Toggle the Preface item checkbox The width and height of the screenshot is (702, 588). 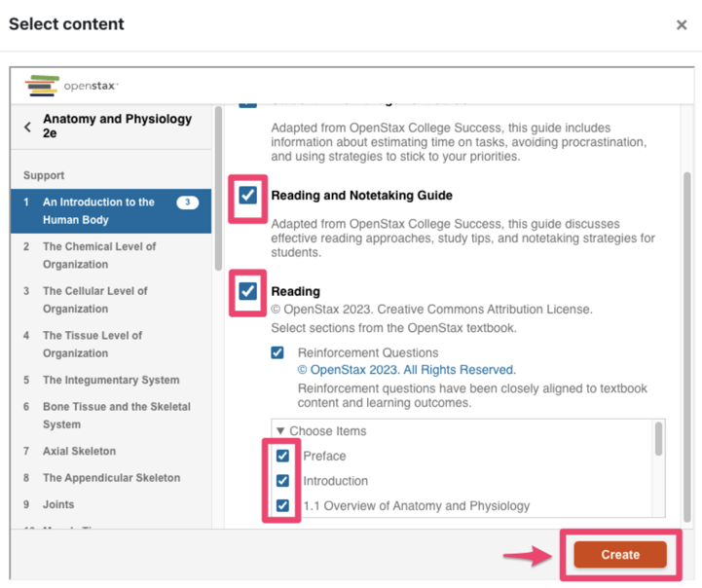282,456
